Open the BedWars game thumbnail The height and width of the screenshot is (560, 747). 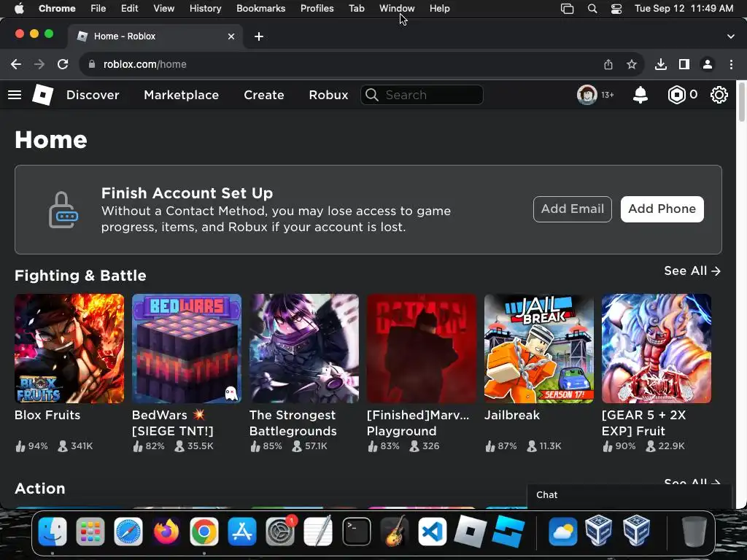(187, 349)
